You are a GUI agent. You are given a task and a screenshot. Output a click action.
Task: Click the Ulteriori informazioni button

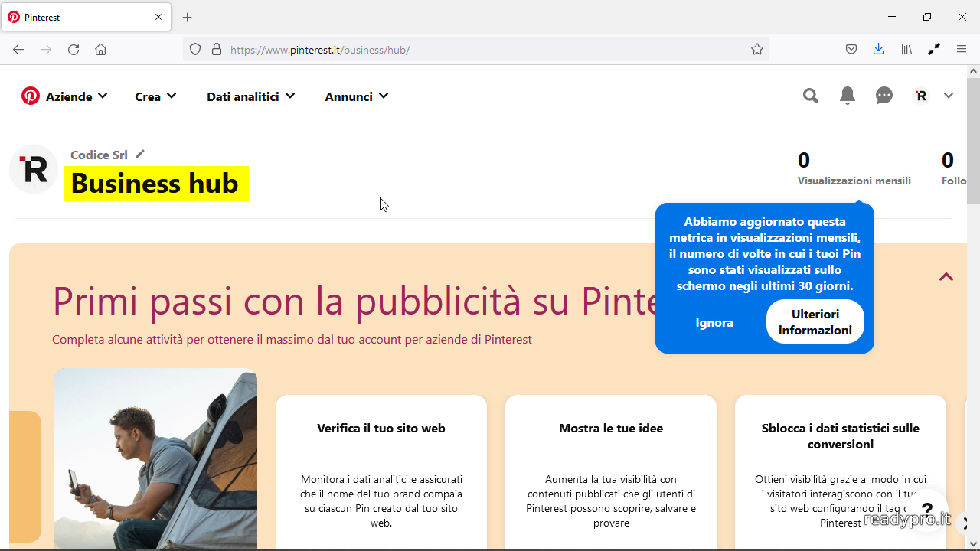click(x=815, y=322)
